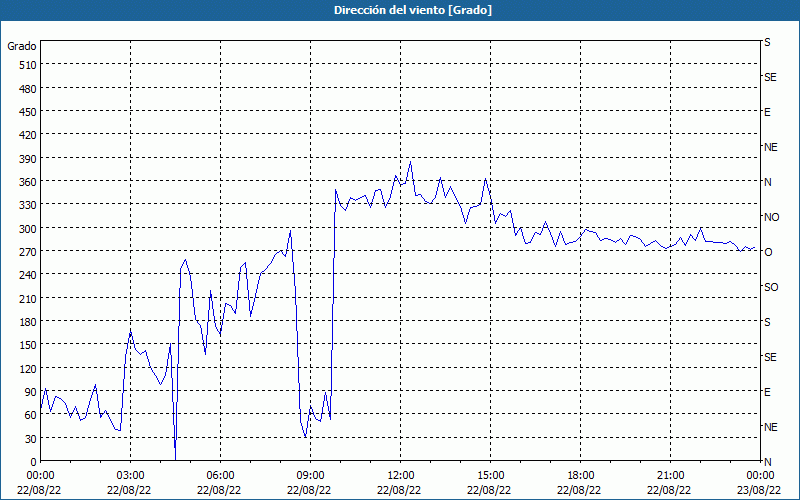Click the 15:00 time label
The width and height of the screenshot is (800, 500).
(490, 476)
